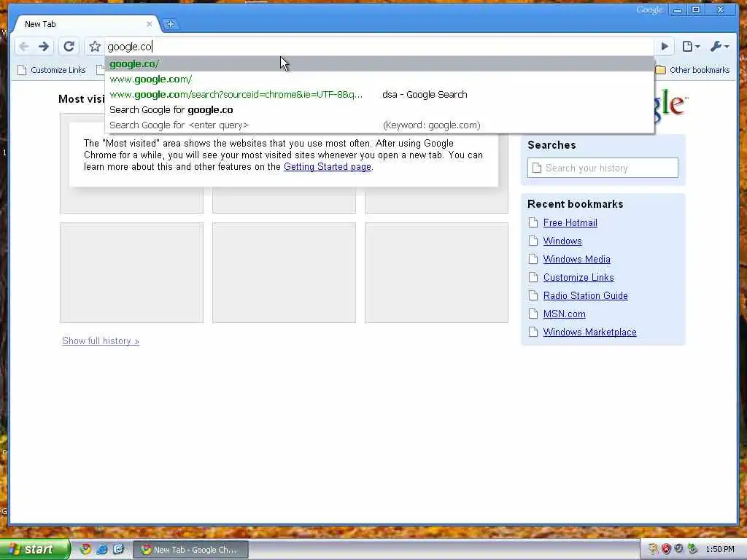
Task: Open the Radio Station Guide bookmark
Action: 586,296
